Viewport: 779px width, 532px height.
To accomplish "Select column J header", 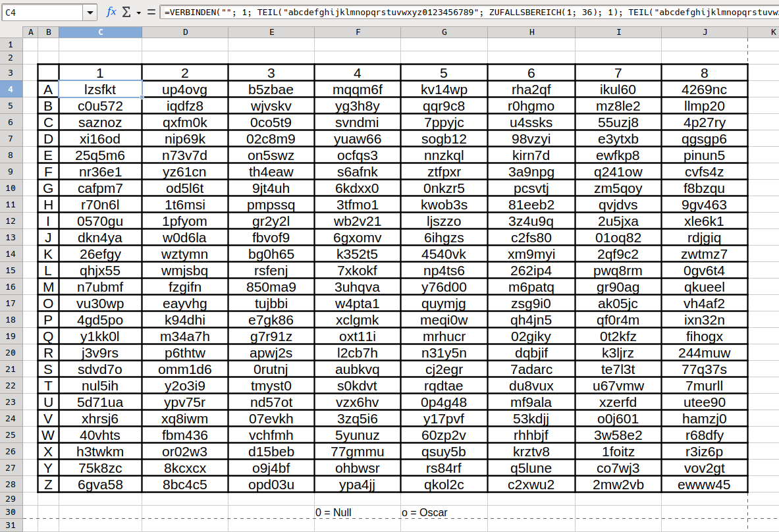I will point(705,32).
